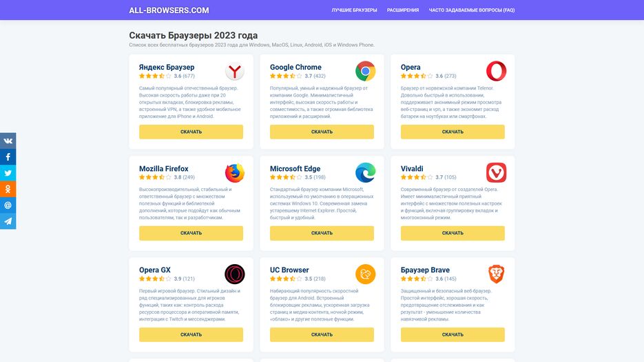
Task: Share via Telegram sidebar icon
Action: pos(8,221)
